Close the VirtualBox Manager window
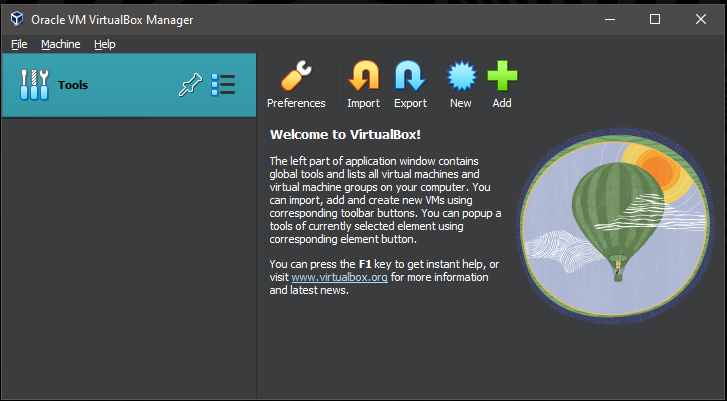Image resolution: width=727 pixels, height=401 pixels. (701, 19)
